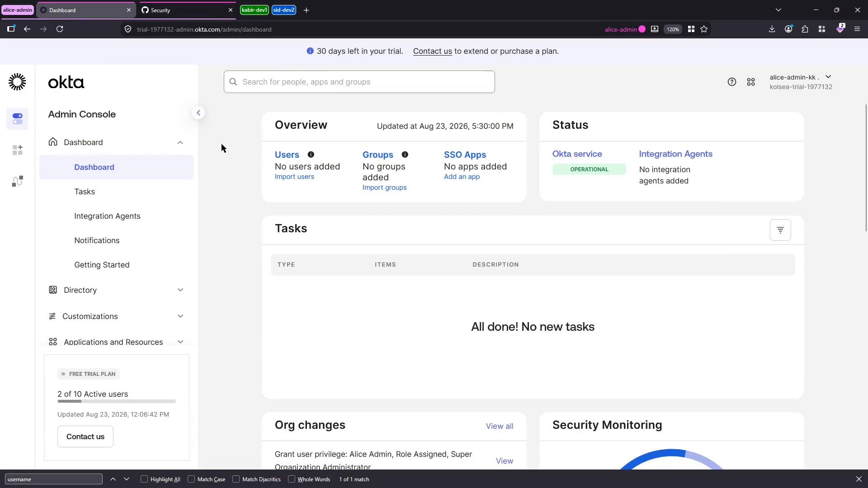This screenshot has width=868, height=488.
Task: Bookmark the page with the star icon
Action: click(704, 29)
